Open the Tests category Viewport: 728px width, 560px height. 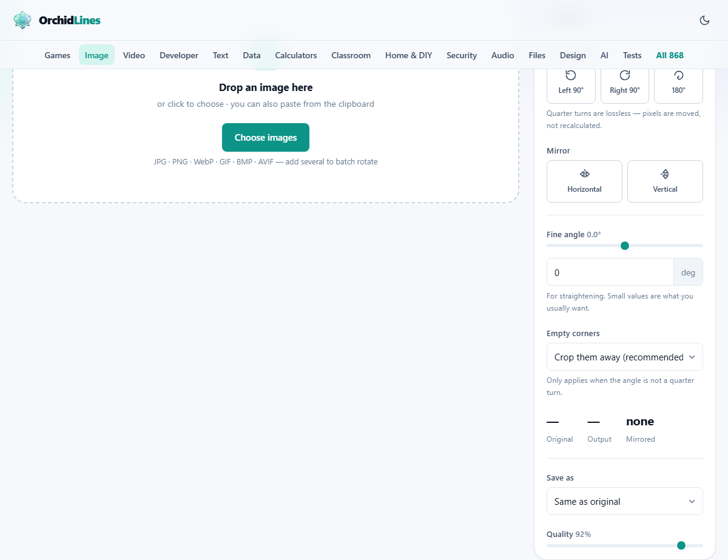pos(632,55)
